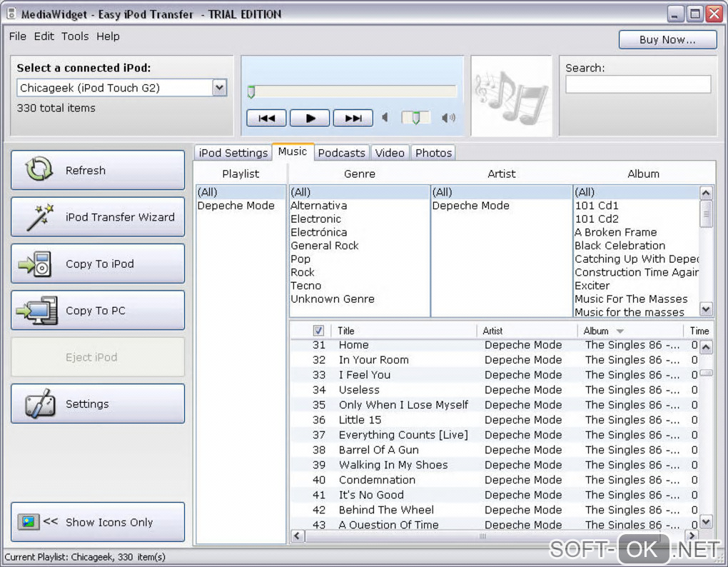Click the horizontal scroll left arrow of the track list
This screenshot has width=728, height=567.
click(298, 536)
